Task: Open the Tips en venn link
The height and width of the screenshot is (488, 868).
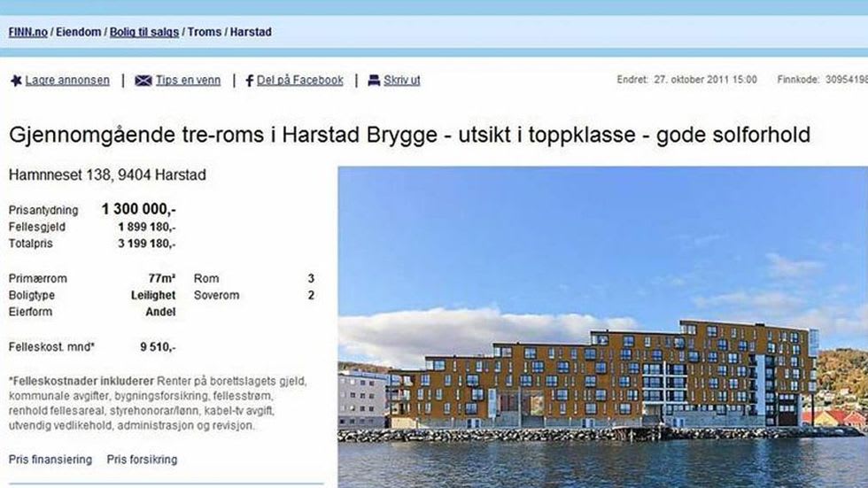Action: pyautogui.click(x=188, y=81)
